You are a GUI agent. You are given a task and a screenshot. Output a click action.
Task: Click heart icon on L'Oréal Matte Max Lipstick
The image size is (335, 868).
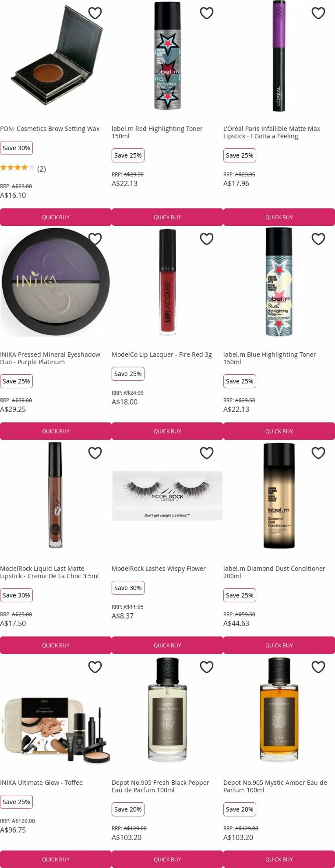pyautogui.click(x=318, y=13)
